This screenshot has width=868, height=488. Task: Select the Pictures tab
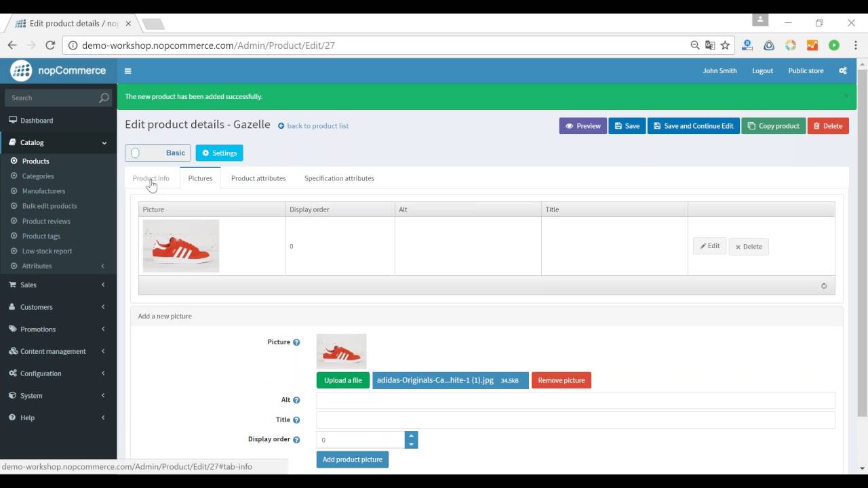coord(200,178)
